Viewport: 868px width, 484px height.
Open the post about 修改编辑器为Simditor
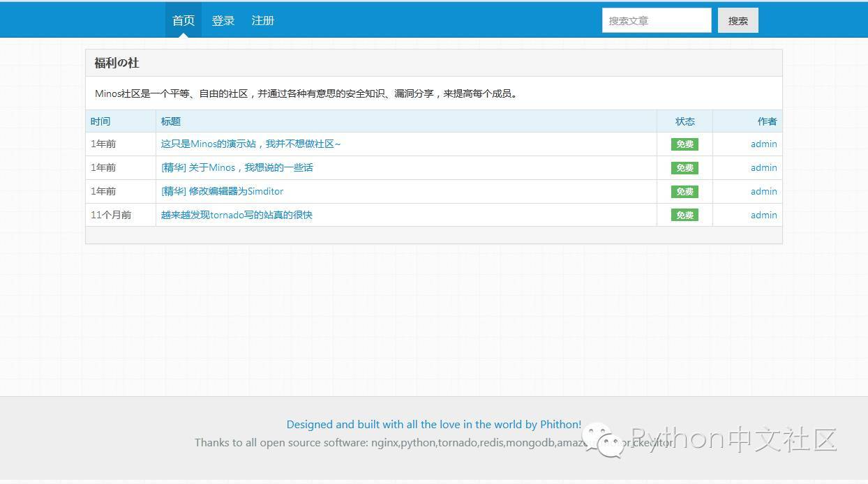point(222,191)
